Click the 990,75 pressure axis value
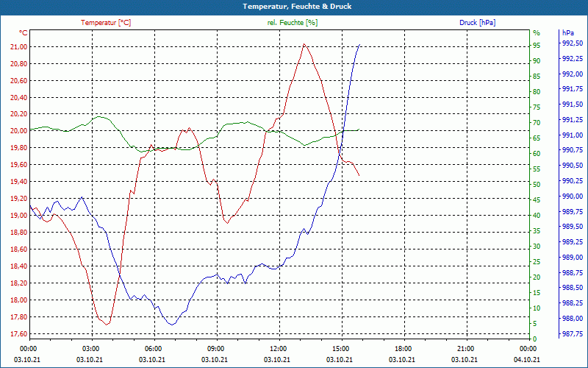 coord(573,150)
